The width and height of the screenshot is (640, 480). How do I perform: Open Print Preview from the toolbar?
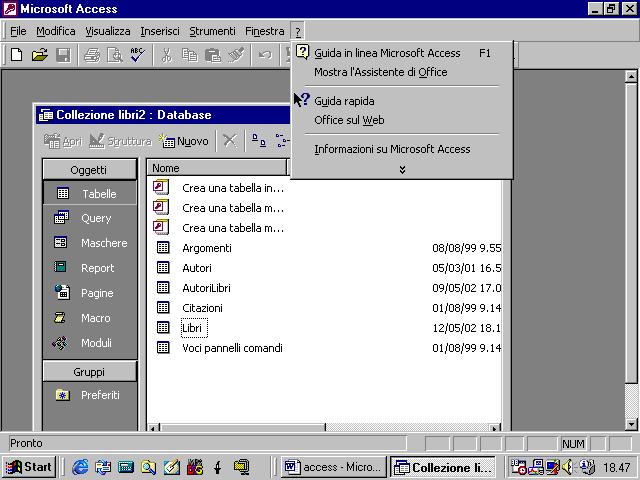[x=115, y=55]
